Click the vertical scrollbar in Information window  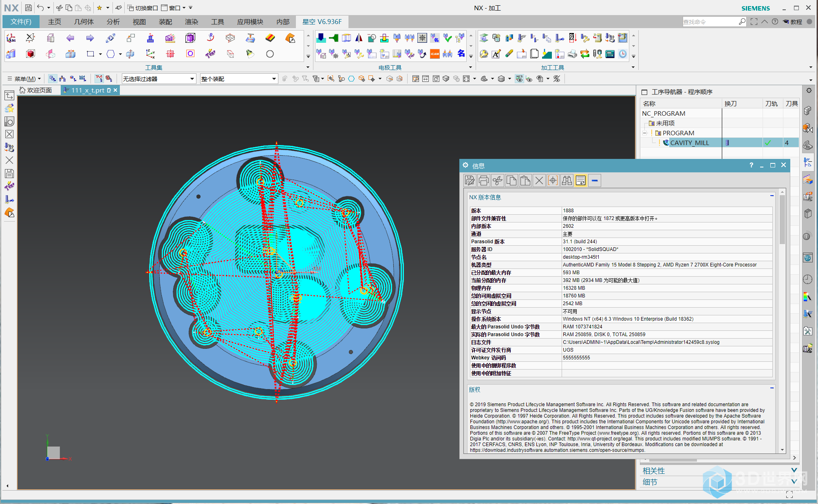(x=782, y=220)
